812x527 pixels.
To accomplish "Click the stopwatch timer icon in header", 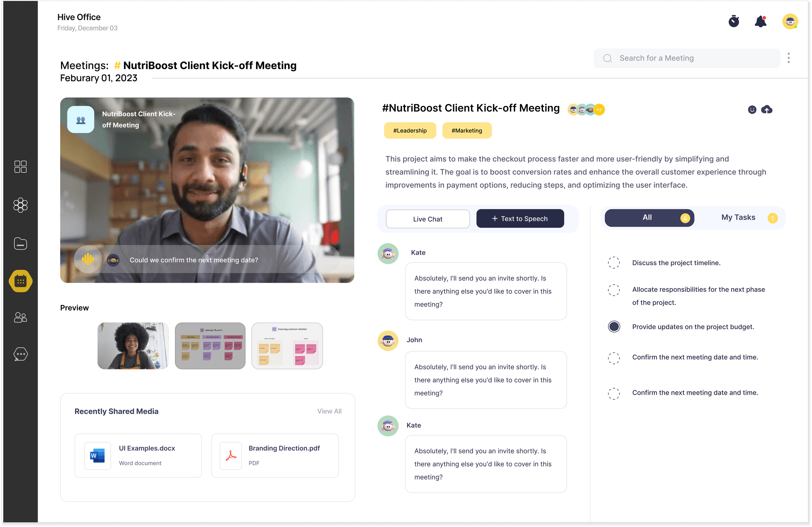I will (x=733, y=21).
